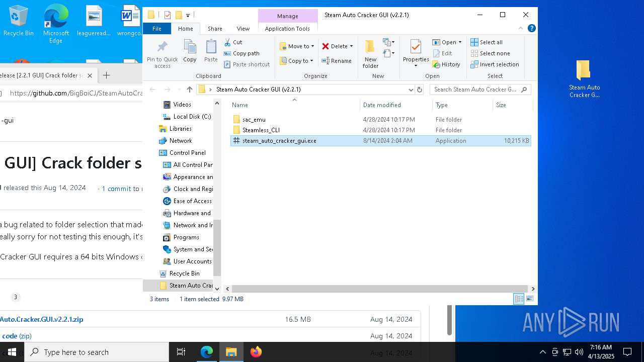Screen dimensions: 644x362
Task: Switch to the Home ribbon tab
Action: click(x=186, y=29)
